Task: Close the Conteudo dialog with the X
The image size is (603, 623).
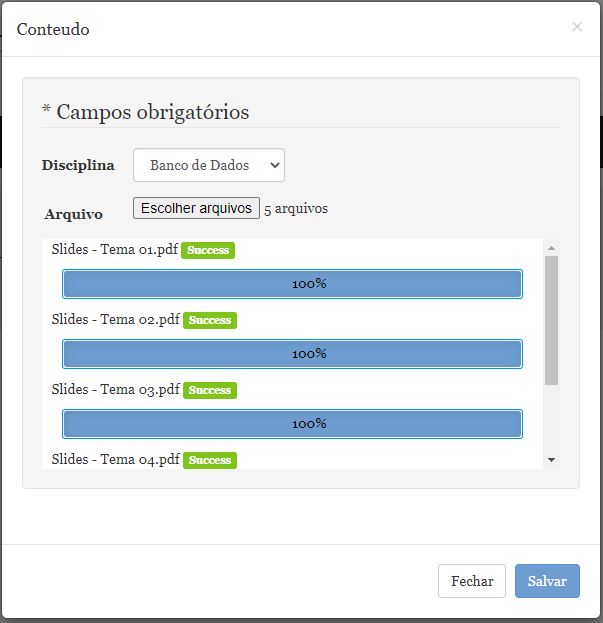Action: point(577,27)
